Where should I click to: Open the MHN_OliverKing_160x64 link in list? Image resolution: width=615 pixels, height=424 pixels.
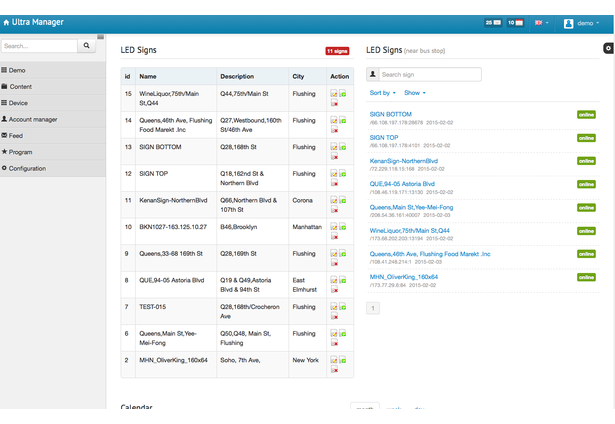point(404,277)
